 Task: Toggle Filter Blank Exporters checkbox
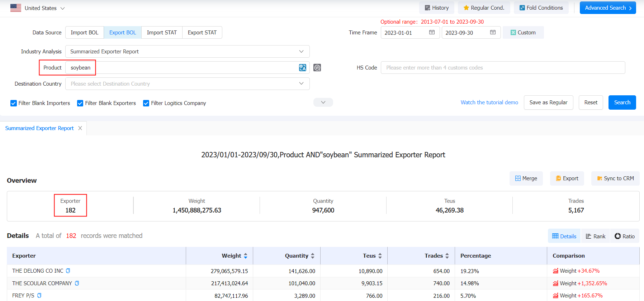(x=80, y=103)
